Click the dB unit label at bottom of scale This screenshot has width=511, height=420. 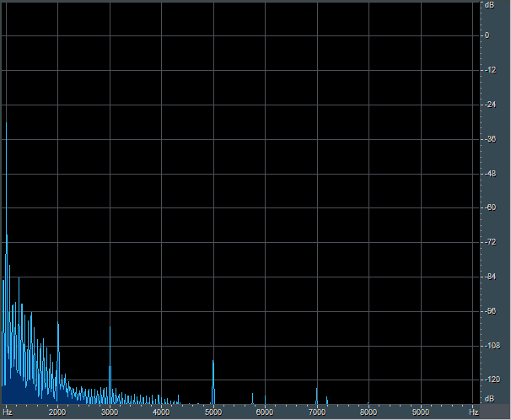(489, 399)
